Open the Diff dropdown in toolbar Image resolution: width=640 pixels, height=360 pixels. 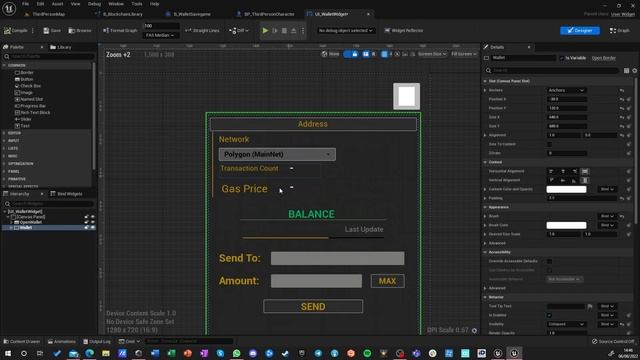tap(239, 31)
